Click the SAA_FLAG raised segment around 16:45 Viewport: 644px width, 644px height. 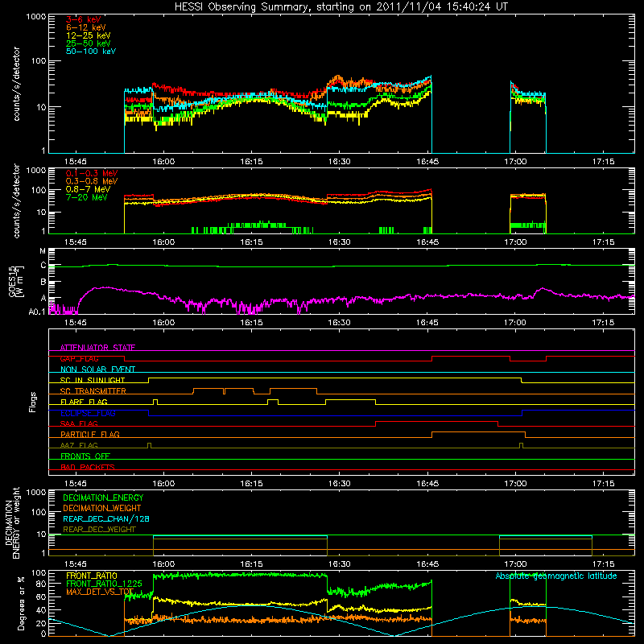tap(436, 422)
